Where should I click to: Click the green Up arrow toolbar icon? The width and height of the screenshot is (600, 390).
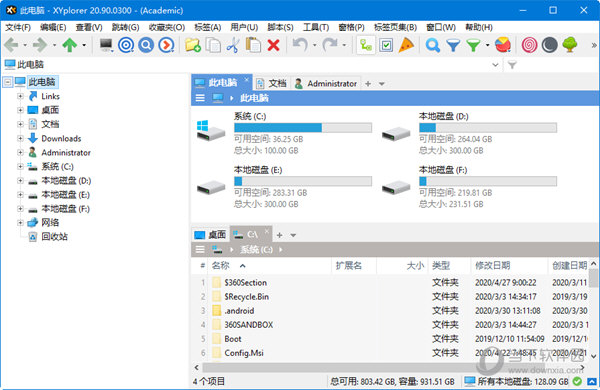click(x=70, y=45)
